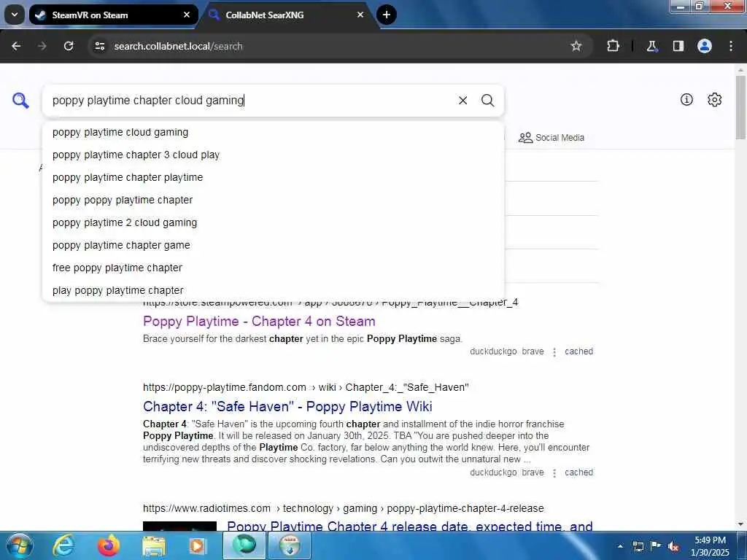The width and height of the screenshot is (747, 560).
Task: Open the Extensions puzzle icon
Action: pos(613,46)
